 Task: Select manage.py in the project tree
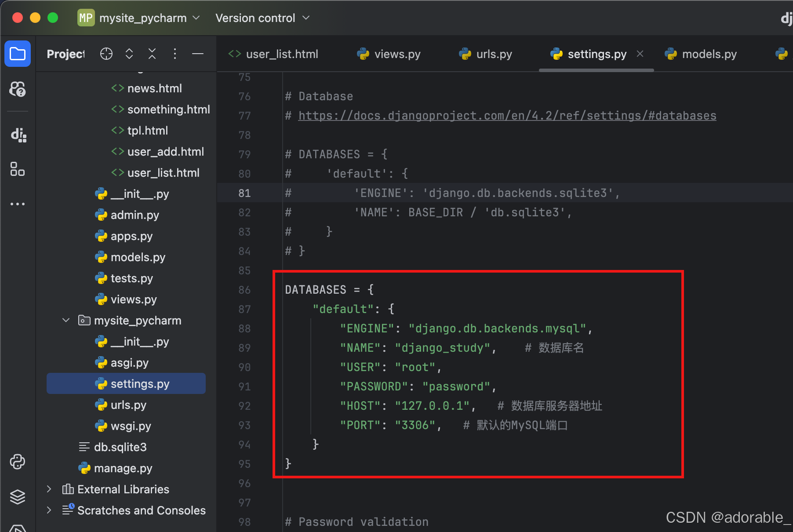123,468
